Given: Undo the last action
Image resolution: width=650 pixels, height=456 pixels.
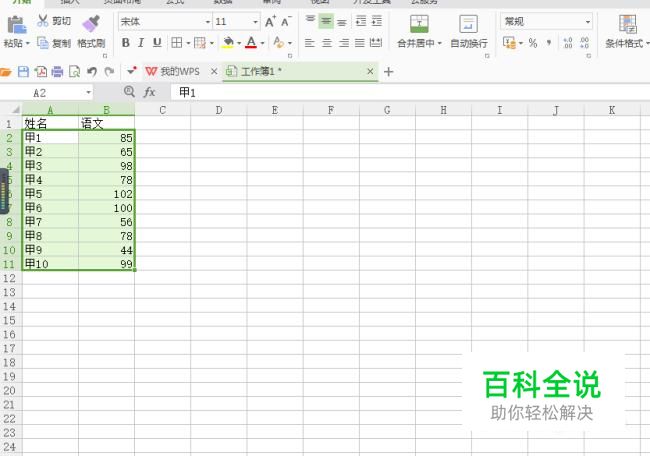Looking at the screenshot, I should coord(92,72).
